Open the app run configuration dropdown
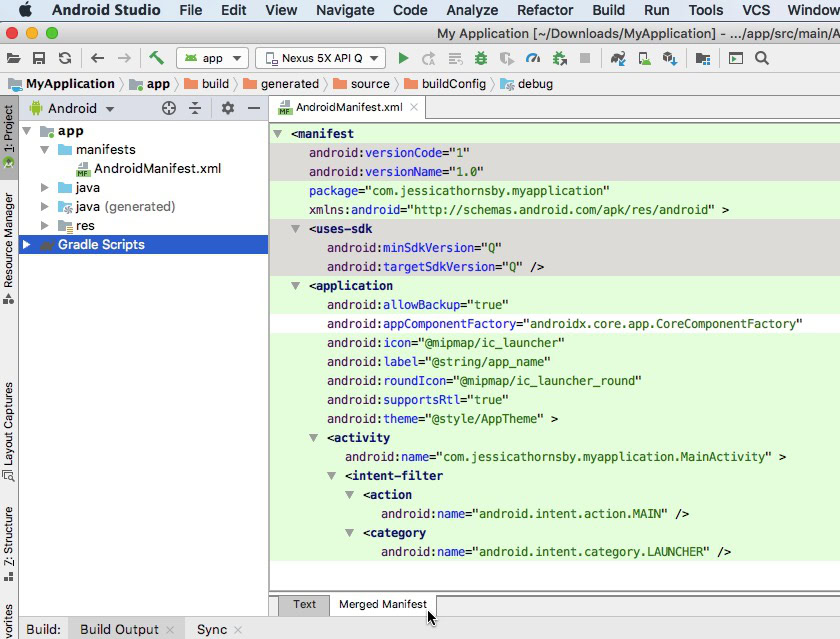This screenshot has height=639, width=840. coord(213,58)
